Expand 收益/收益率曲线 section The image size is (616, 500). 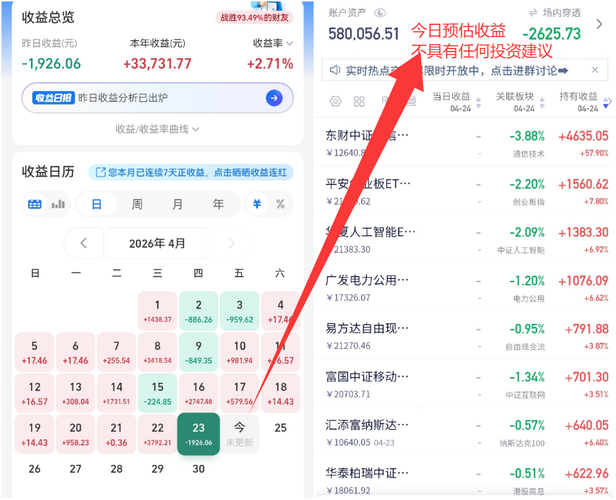pyautogui.click(x=157, y=129)
